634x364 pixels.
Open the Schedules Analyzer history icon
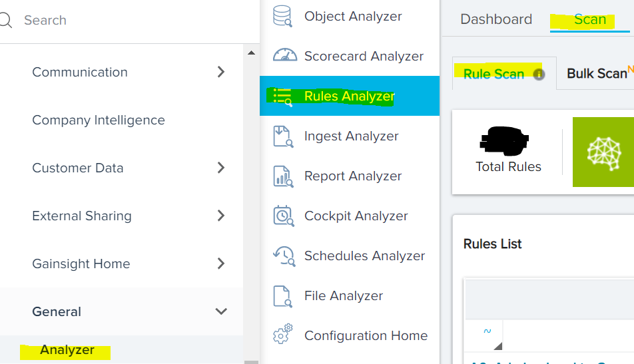284,256
